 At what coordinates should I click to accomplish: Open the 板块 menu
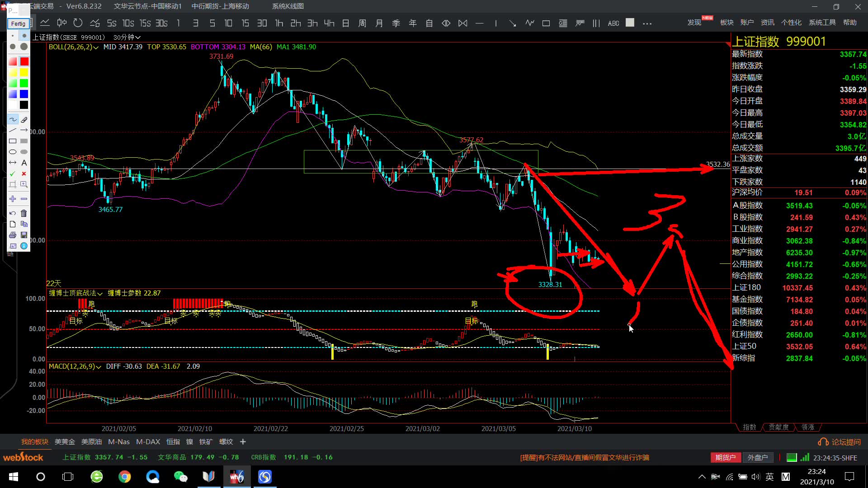coord(727,22)
